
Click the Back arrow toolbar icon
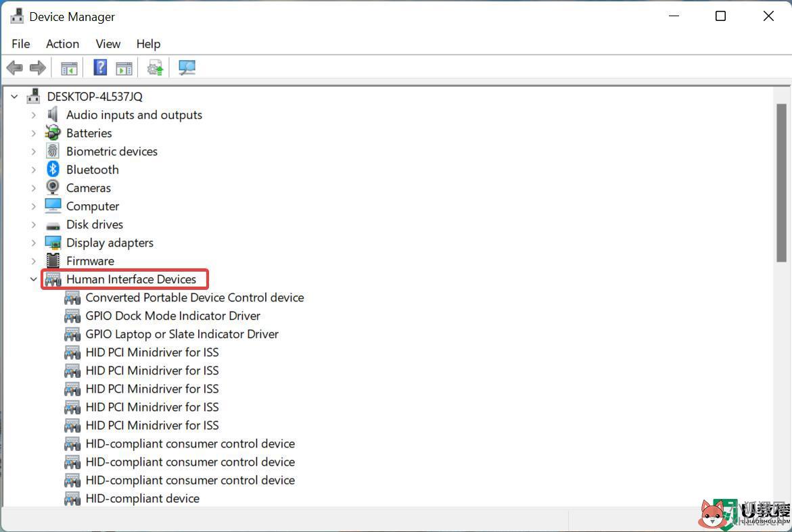(15, 68)
